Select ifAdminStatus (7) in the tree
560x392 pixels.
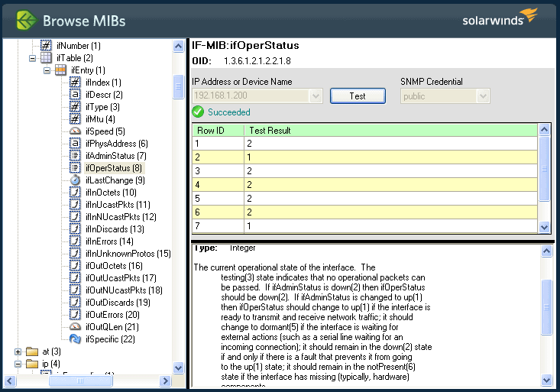click(115, 155)
